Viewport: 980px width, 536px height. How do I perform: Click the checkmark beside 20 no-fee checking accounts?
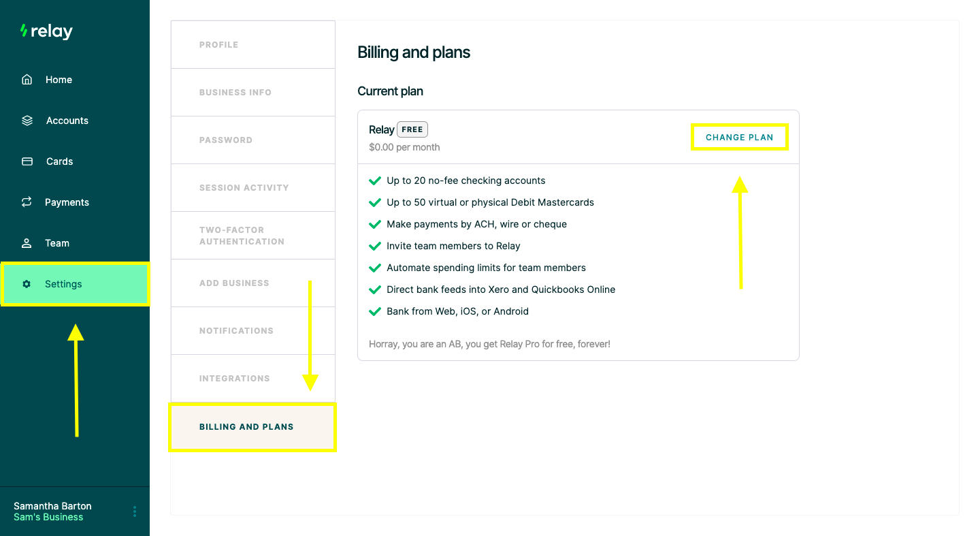click(374, 180)
